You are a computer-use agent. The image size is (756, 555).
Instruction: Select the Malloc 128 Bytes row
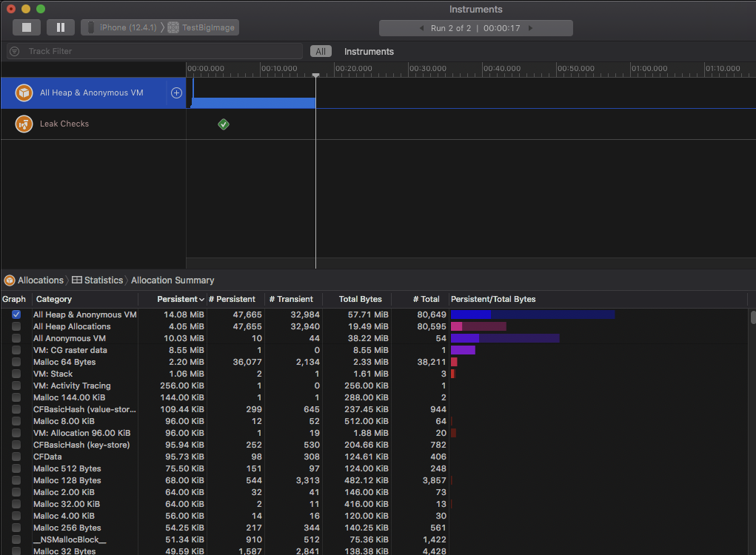coord(374,480)
